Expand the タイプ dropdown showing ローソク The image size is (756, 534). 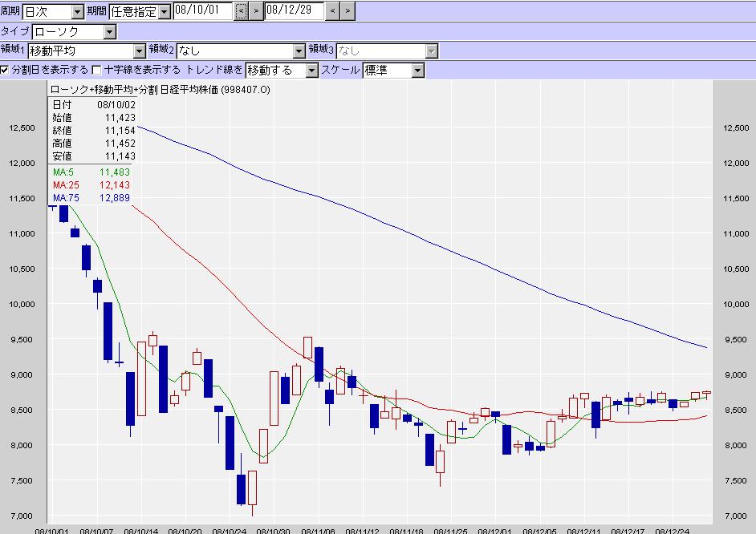[109, 32]
